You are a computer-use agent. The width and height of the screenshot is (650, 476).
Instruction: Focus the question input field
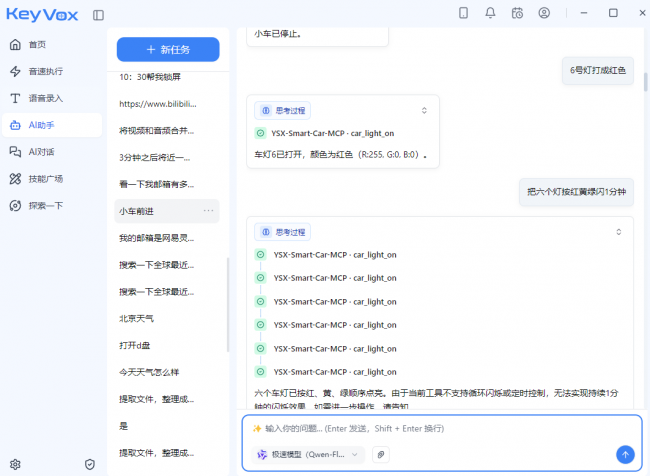[x=430, y=428]
